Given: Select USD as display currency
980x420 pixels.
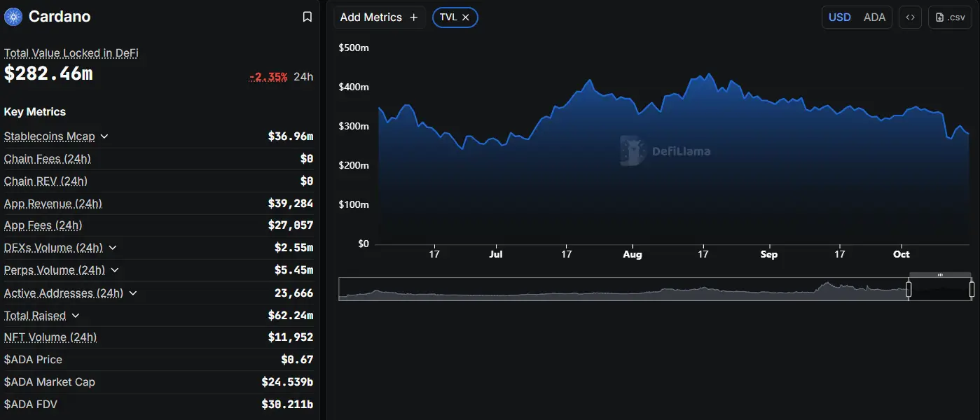Looking at the screenshot, I should coord(838,17).
